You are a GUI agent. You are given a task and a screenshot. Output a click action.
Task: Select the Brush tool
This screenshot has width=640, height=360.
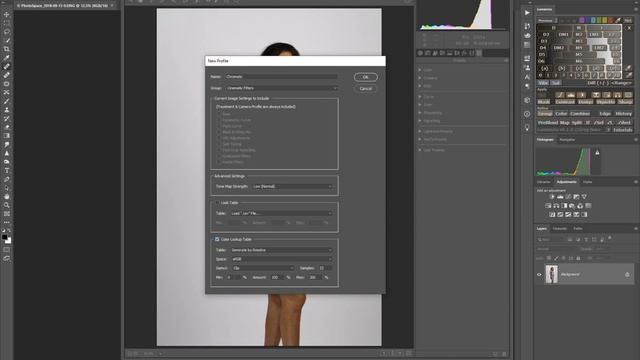tap(7, 101)
